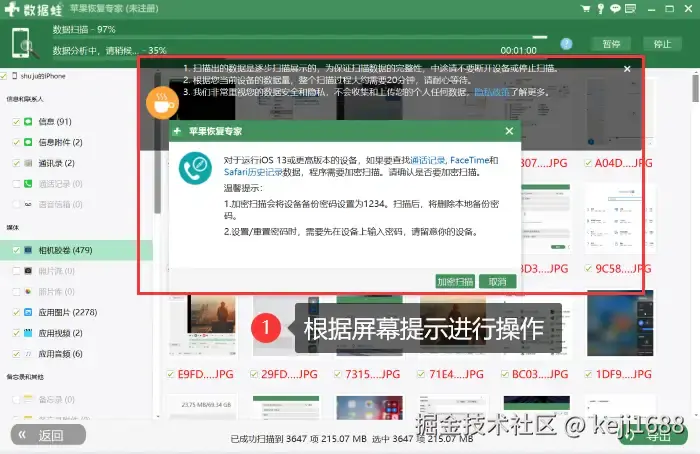Uncheck the 1DF9....JPG photo checkbox

pyautogui.click(x=588, y=374)
